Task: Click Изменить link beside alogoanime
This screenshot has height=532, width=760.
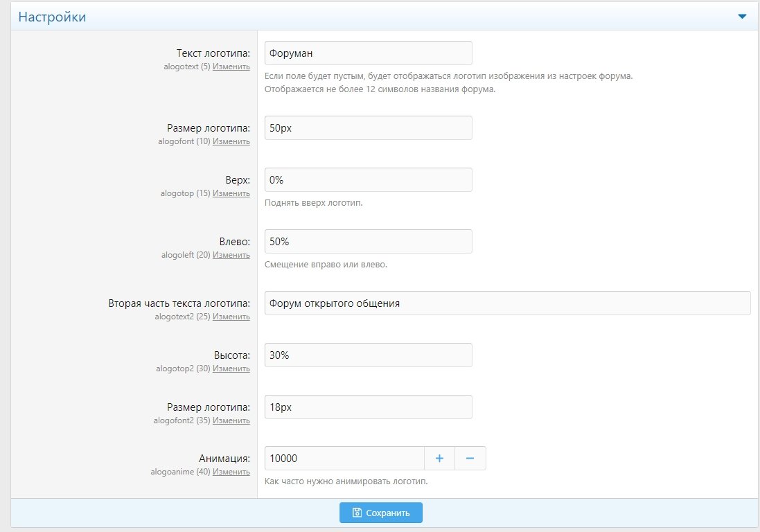Action: point(231,472)
